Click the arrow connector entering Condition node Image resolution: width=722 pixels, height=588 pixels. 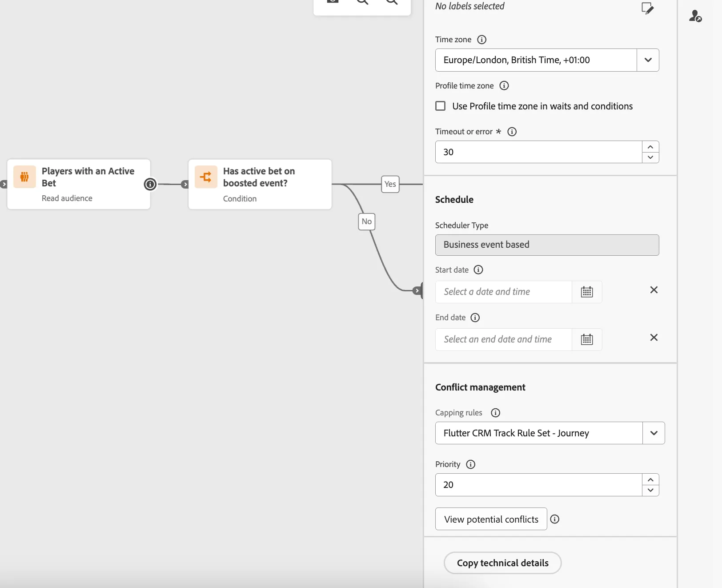[x=185, y=184]
